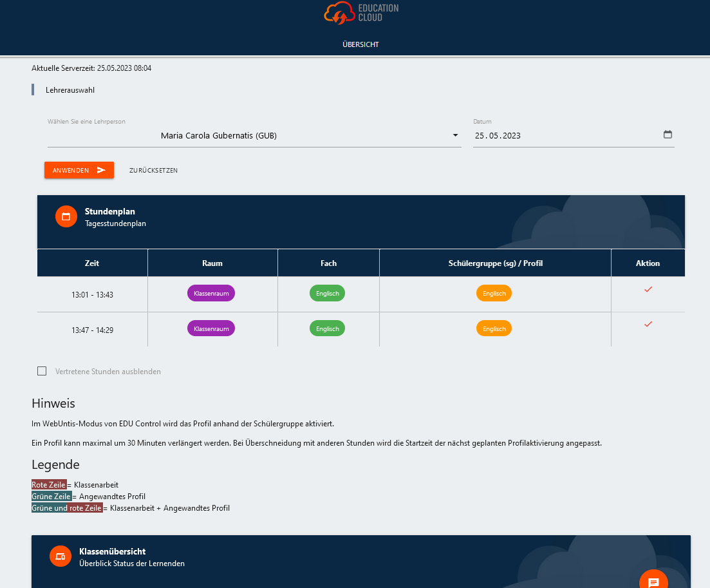Viewport: 710px width, 588px height.
Task: Click the arrow icon inside the ANWENDEN button
Action: [x=102, y=170]
